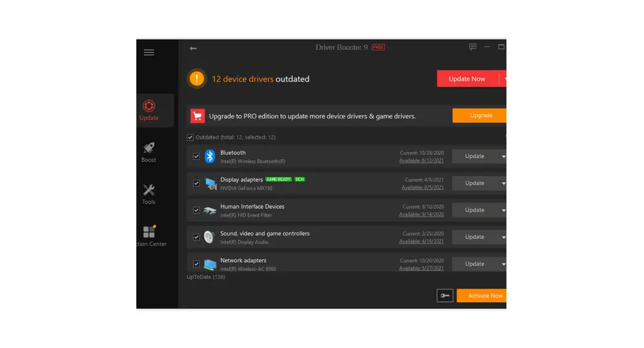
Task: Click the FREE edition badge
Action: coord(378,48)
